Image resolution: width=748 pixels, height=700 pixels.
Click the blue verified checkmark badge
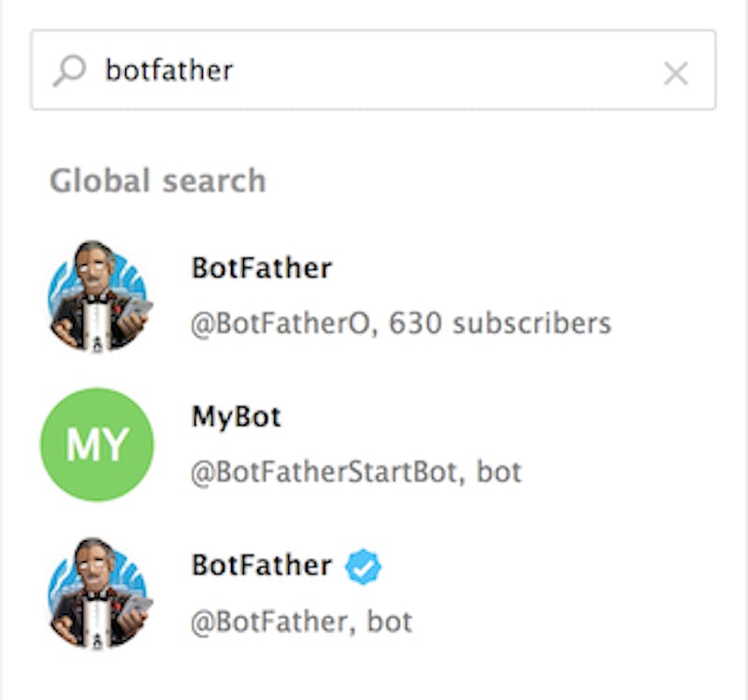coord(364,566)
